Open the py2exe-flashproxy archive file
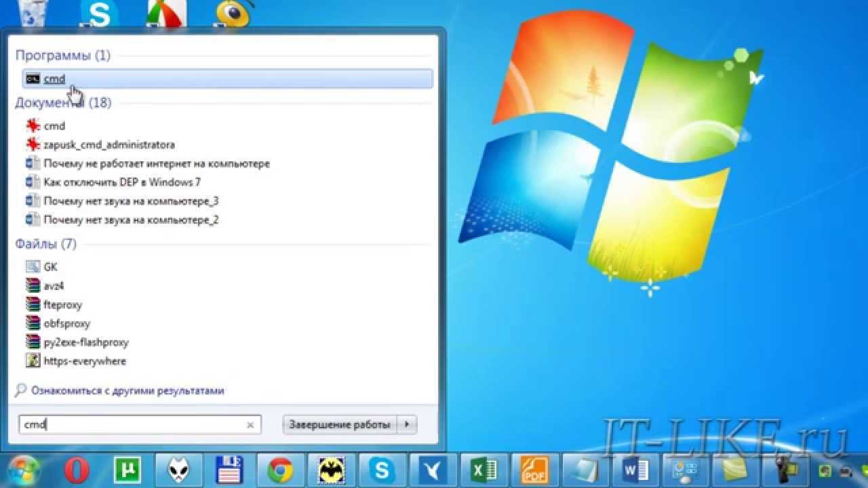This screenshot has width=868, height=488. [x=85, y=342]
